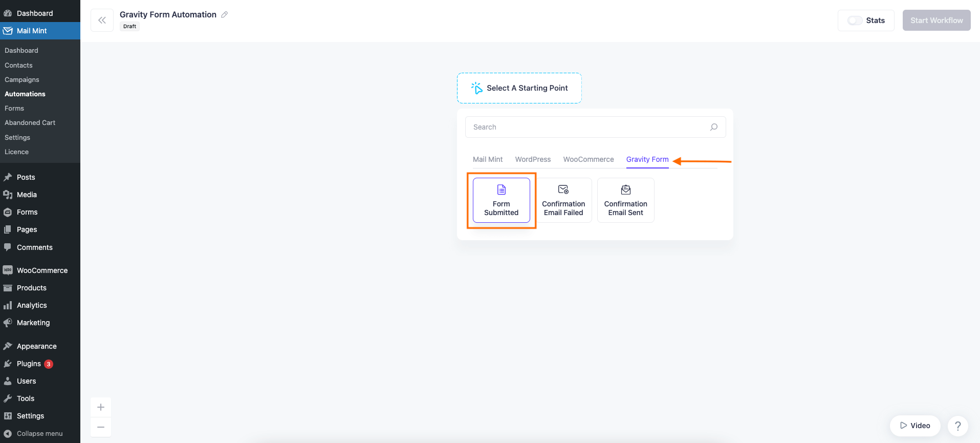980x443 pixels.
Task: Switch to the WooCommerce tab
Action: click(x=589, y=159)
